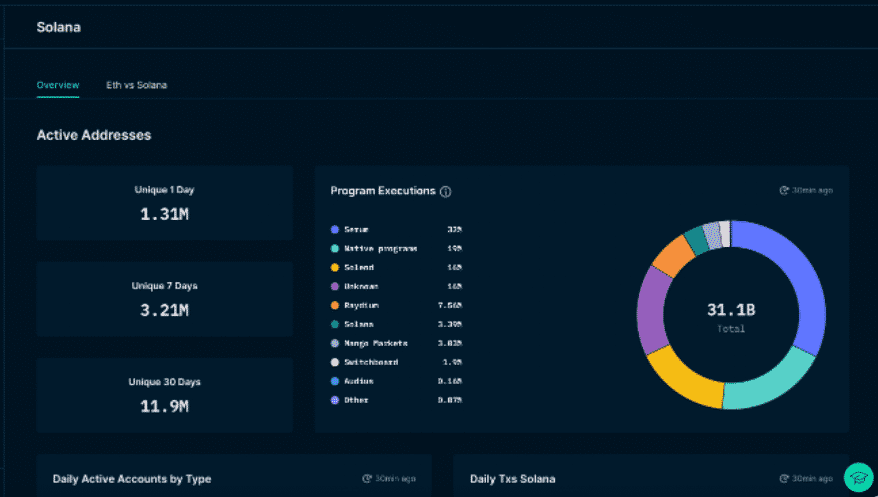This screenshot has width=878, height=497.
Task: Click the Unknown legend purple dot
Action: pyautogui.click(x=335, y=287)
